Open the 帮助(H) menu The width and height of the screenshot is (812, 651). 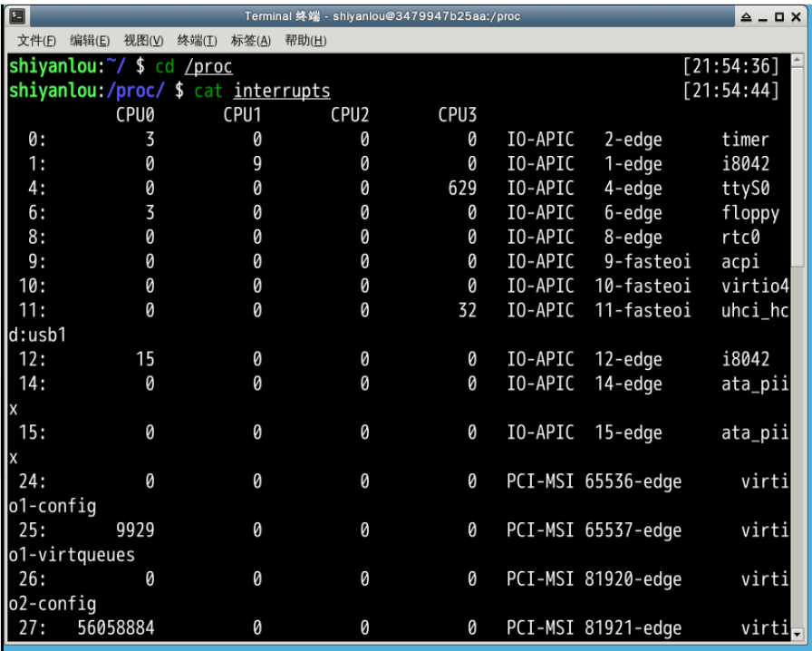305,41
